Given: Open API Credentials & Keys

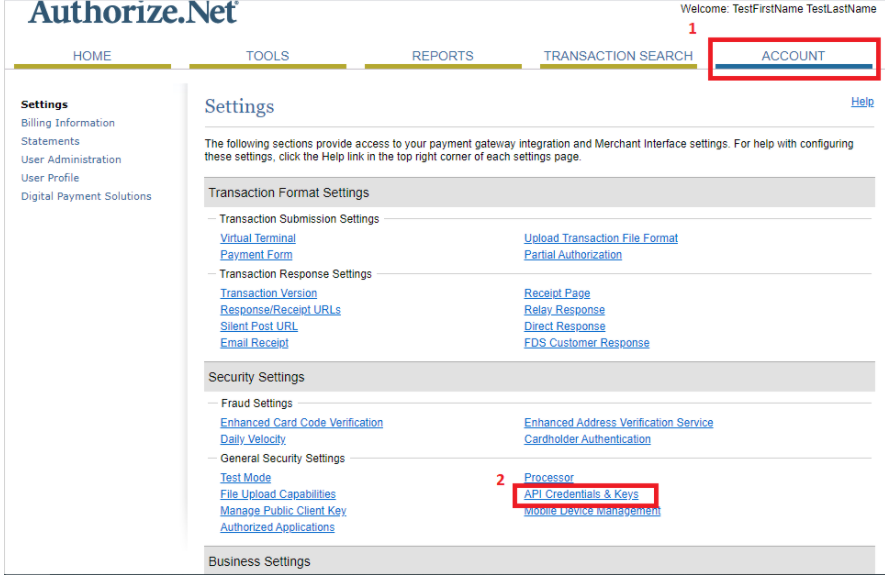Looking at the screenshot, I should [x=581, y=494].
